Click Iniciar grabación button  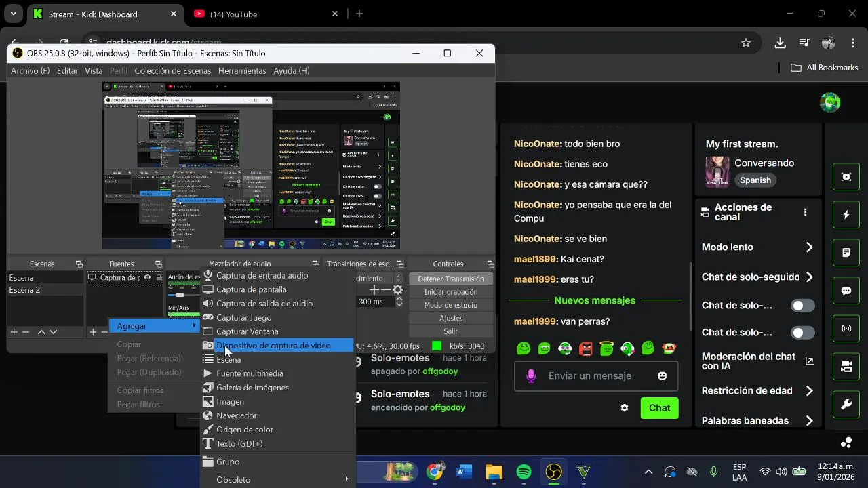(x=451, y=292)
